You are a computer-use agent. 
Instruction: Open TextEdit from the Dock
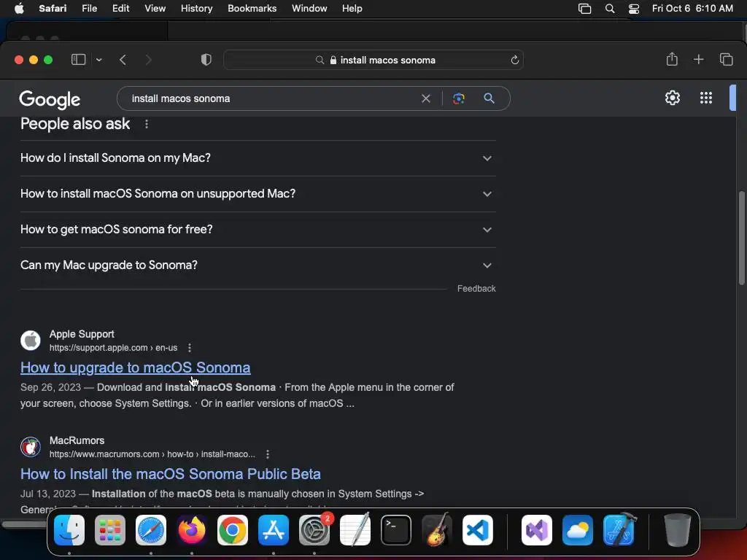click(x=355, y=530)
